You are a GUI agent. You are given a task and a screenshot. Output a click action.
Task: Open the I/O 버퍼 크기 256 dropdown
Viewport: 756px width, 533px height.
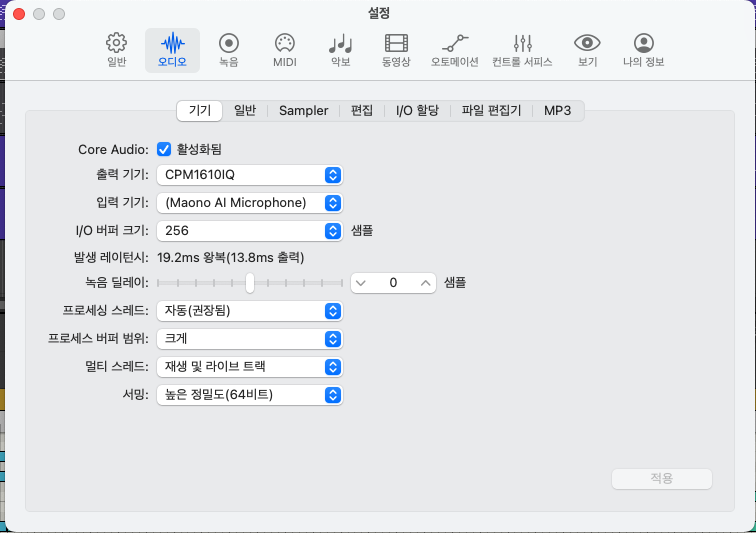pyautogui.click(x=250, y=230)
